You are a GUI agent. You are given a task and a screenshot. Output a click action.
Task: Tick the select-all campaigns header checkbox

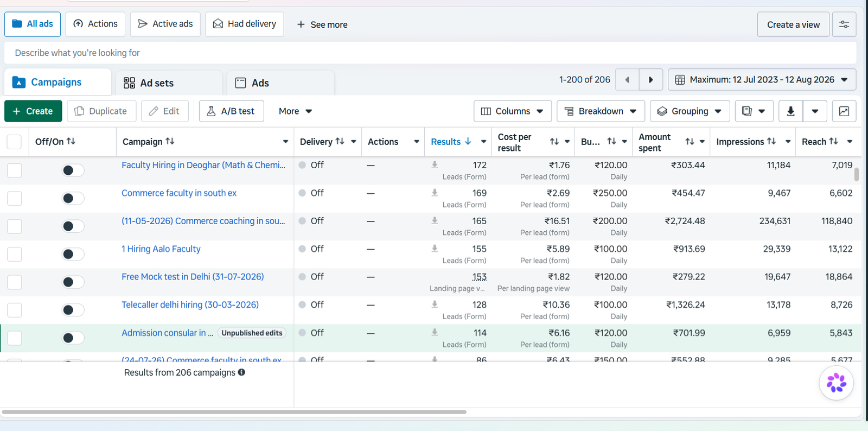(x=14, y=142)
